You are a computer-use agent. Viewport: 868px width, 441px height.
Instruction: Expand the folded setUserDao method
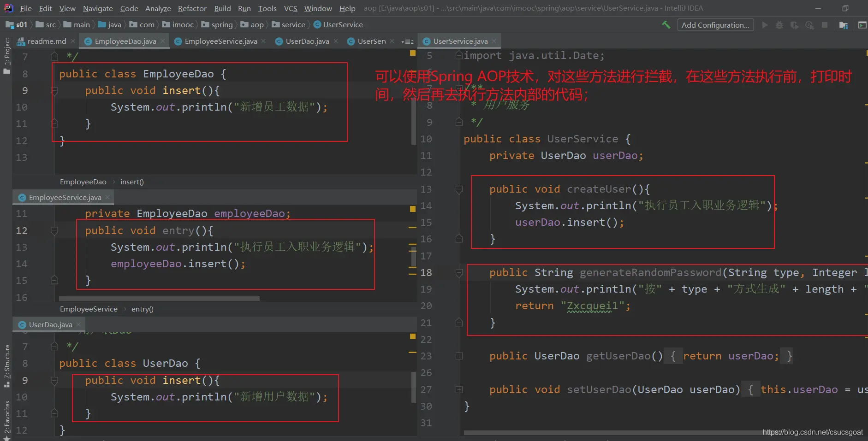click(x=459, y=390)
